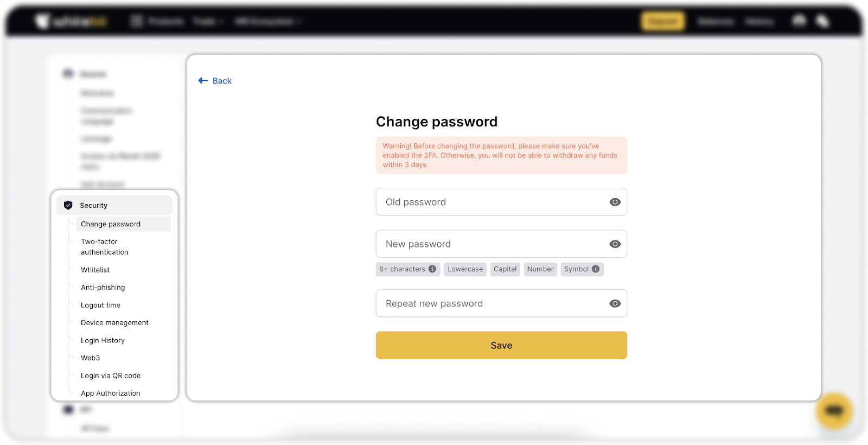This screenshot has width=868, height=445.
Task: Open the chat support bubble
Action: pyautogui.click(x=834, y=411)
